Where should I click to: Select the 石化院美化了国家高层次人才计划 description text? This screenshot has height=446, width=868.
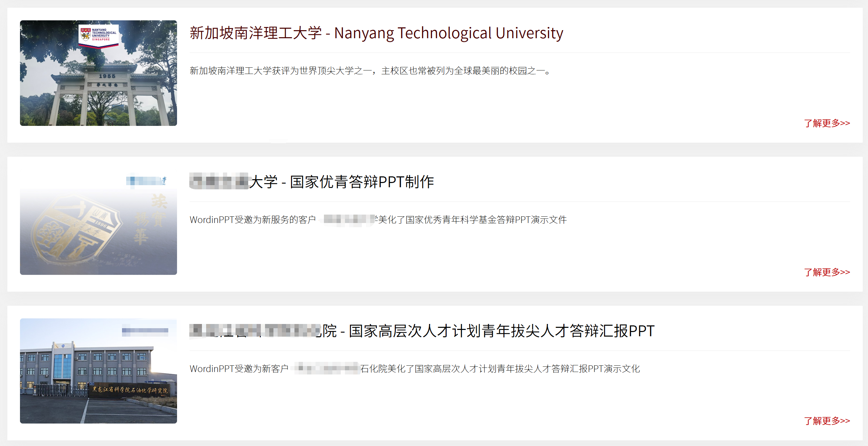(415, 369)
